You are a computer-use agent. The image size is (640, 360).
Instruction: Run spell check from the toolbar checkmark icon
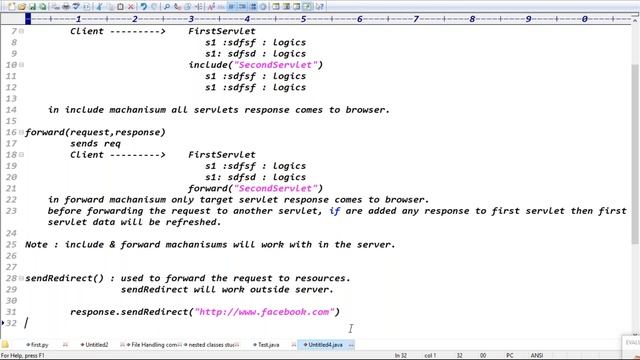(76, 7)
